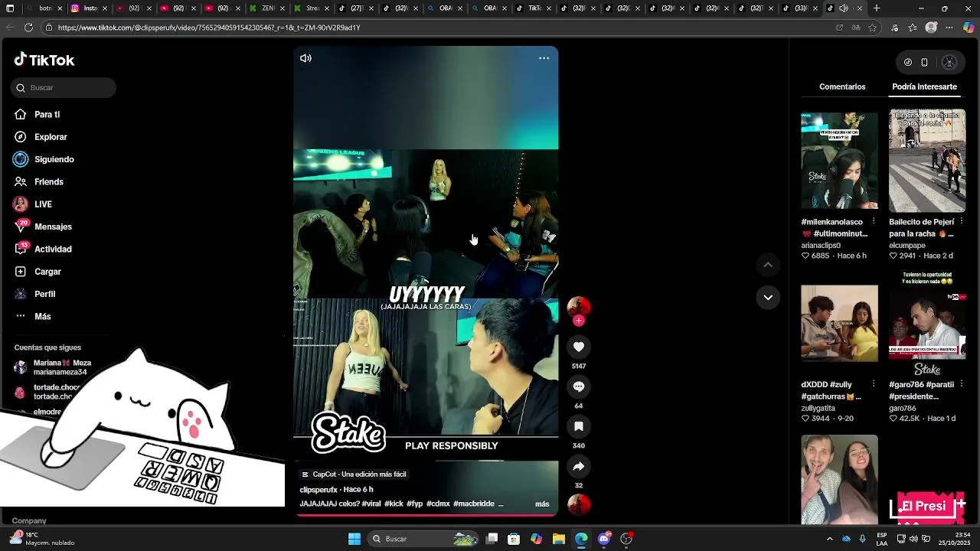Screen dimensions: 980x551
Task: Show hidden system tray icons
Action: tap(829, 539)
